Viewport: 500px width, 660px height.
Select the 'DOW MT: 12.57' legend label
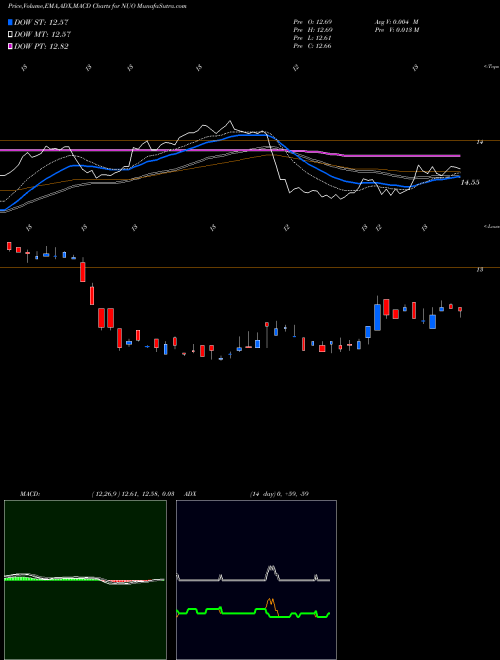coord(43,35)
